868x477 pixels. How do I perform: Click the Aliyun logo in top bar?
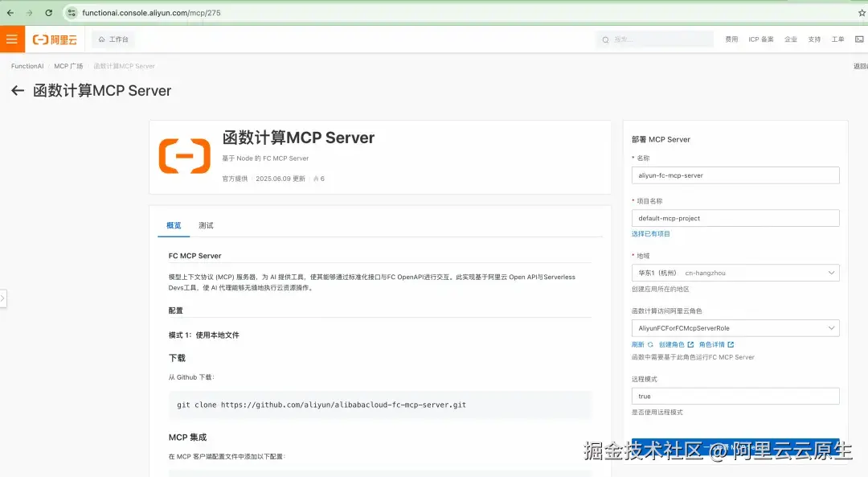(x=53, y=38)
